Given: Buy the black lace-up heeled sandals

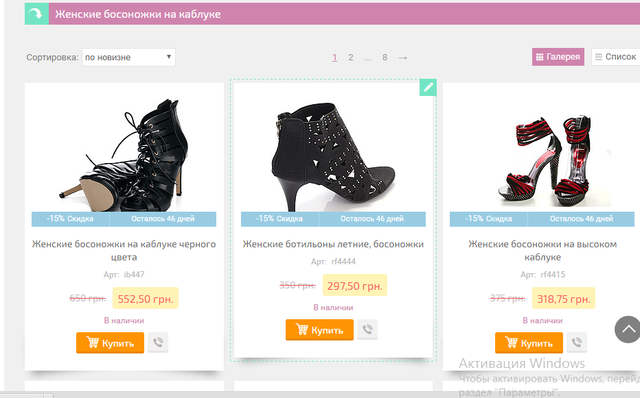Looking at the screenshot, I should tap(110, 342).
